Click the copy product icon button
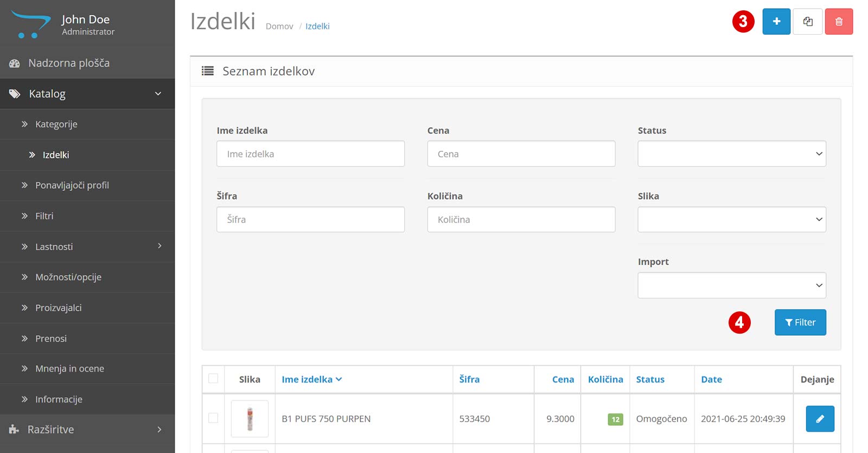Viewport: 868px width, 453px height. point(807,22)
